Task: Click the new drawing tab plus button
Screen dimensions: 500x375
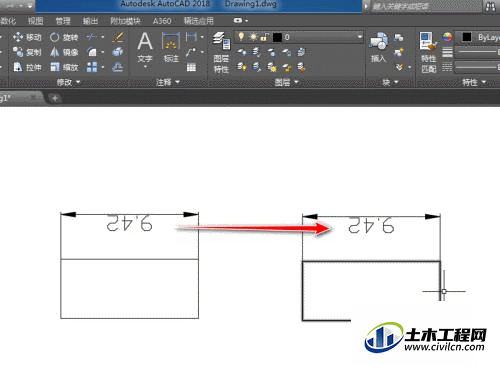Action: point(55,98)
